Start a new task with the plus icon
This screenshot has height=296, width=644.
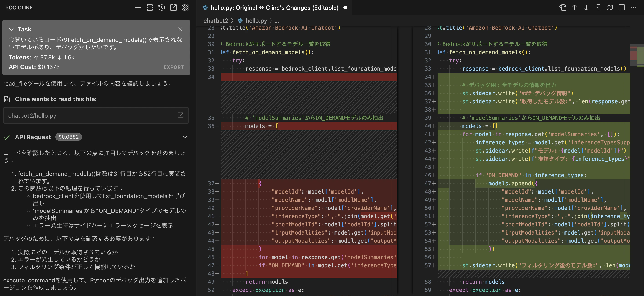pyautogui.click(x=138, y=8)
